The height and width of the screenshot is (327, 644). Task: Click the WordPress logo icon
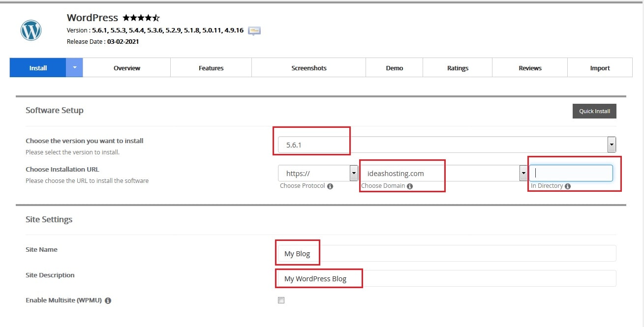[31, 30]
